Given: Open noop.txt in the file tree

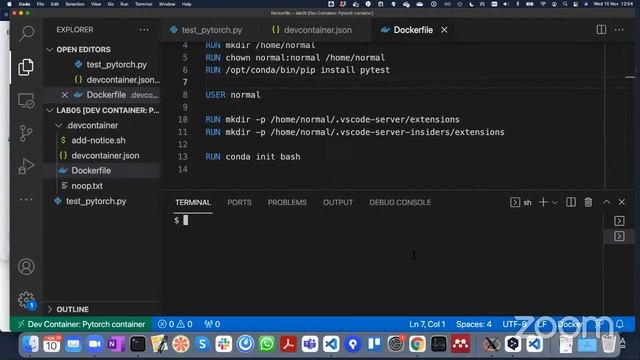Looking at the screenshot, I should (x=102, y=186).
